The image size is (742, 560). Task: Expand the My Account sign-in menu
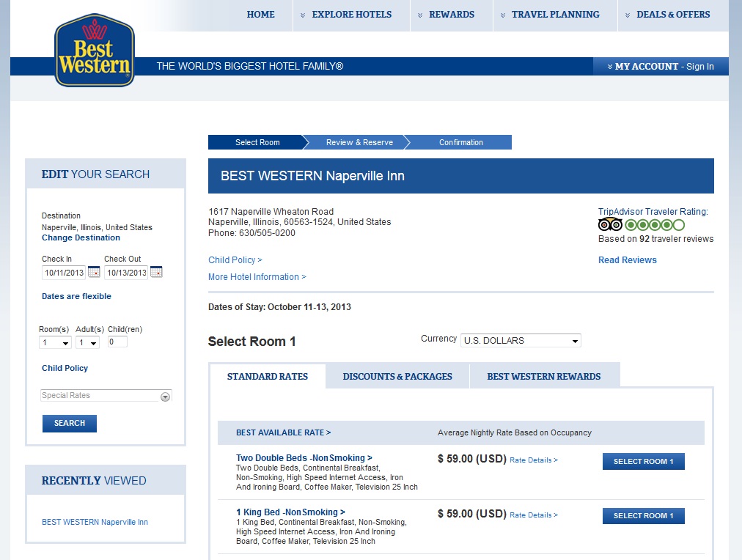pyautogui.click(x=660, y=67)
